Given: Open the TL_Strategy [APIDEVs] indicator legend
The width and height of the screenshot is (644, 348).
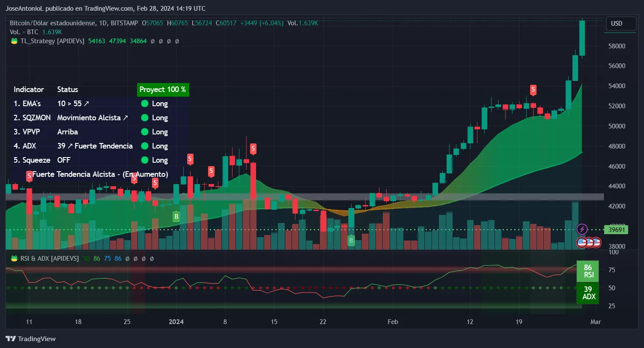Looking at the screenshot, I should tap(52, 41).
